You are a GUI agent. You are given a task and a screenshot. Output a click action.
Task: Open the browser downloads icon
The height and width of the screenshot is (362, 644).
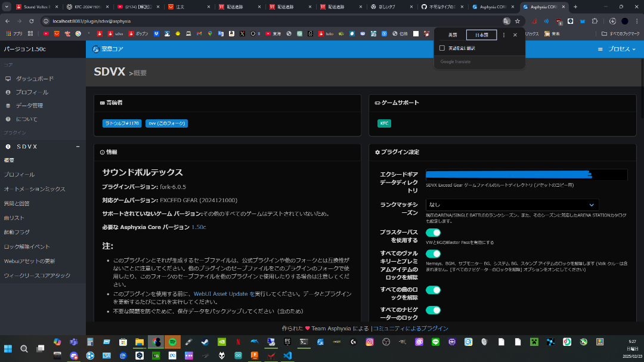pyautogui.click(x=612, y=21)
